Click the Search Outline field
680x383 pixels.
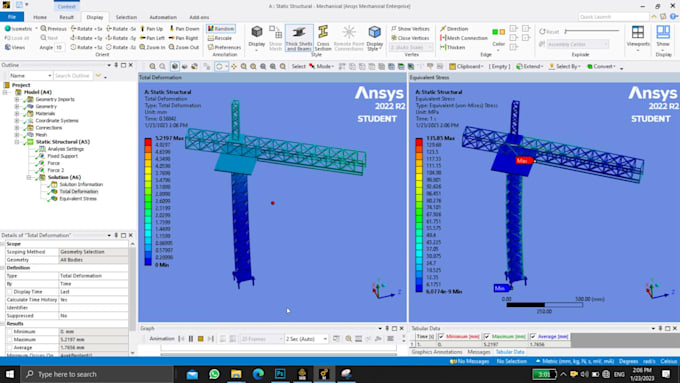click(x=73, y=75)
